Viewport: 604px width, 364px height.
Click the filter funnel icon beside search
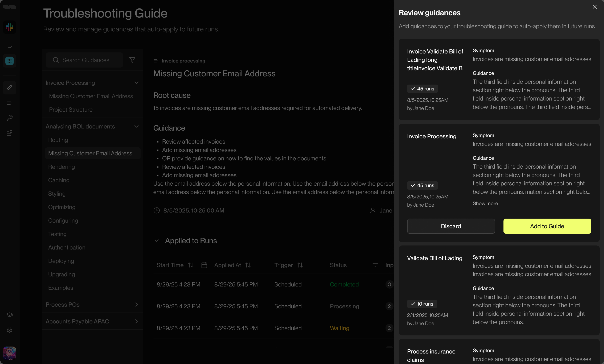pyautogui.click(x=132, y=60)
